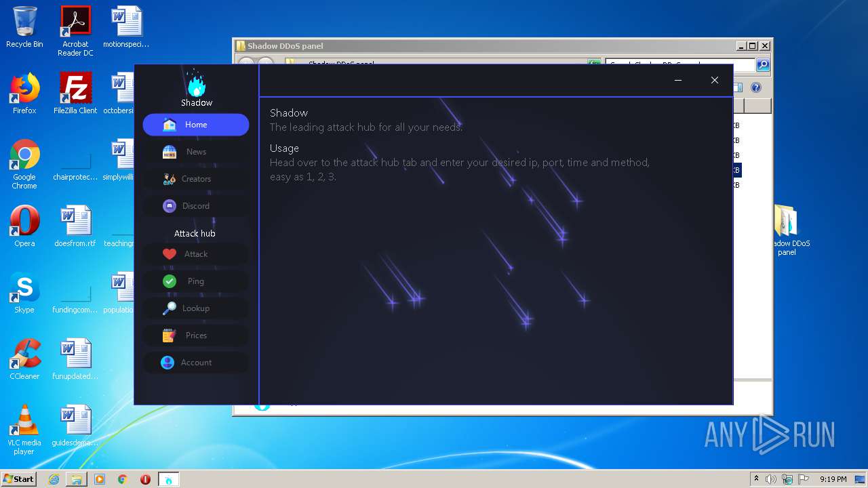Open Chrome from the taskbar
This screenshot has height=488, width=868.
pos(123,479)
